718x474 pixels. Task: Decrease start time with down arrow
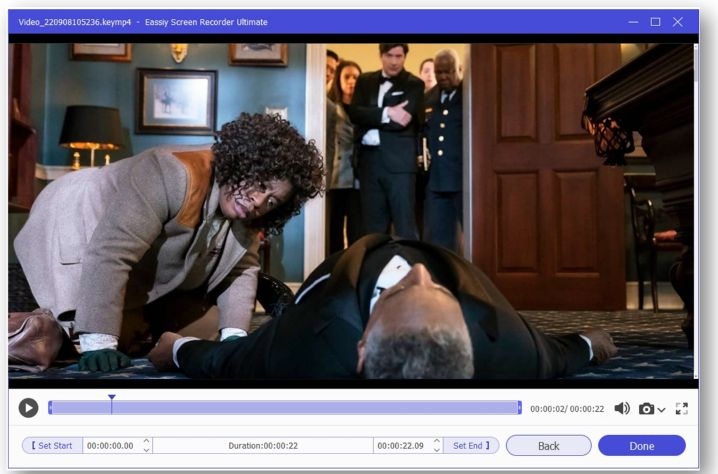pos(147,450)
